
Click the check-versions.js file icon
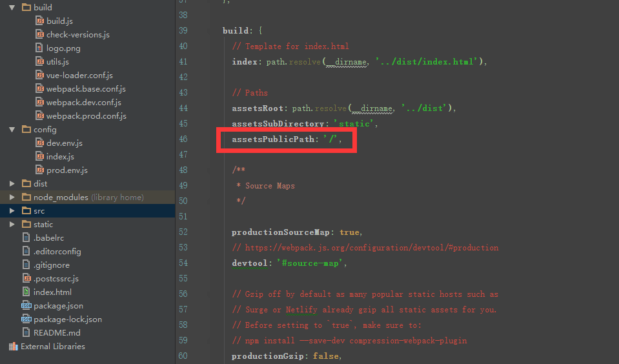(x=39, y=34)
